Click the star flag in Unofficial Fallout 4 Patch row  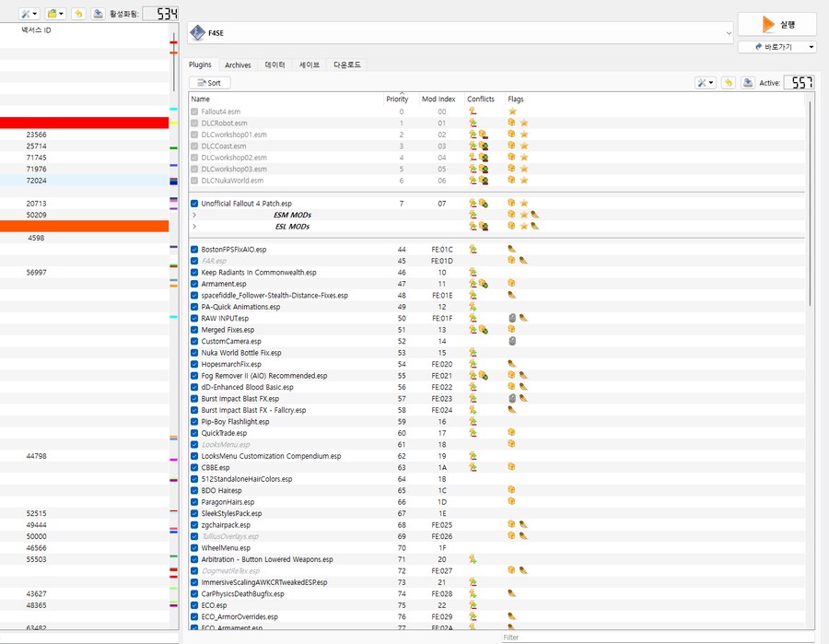coord(524,203)
